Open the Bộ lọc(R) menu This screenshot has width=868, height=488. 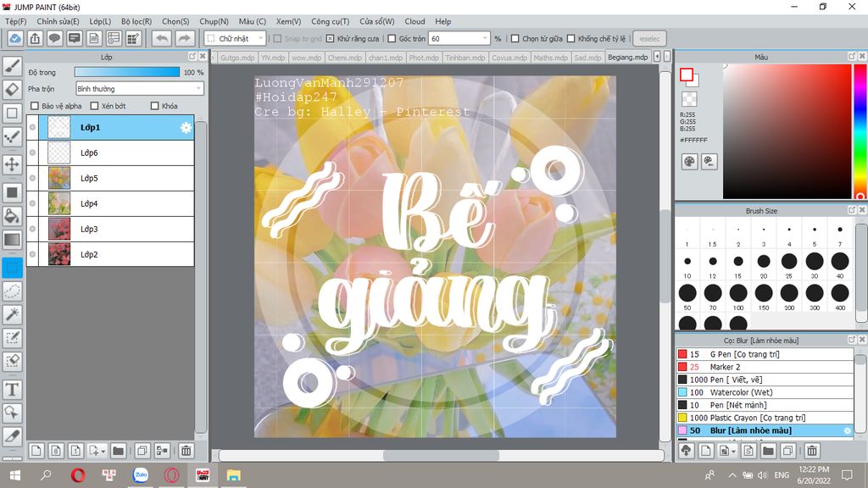[x=136, y=21]
